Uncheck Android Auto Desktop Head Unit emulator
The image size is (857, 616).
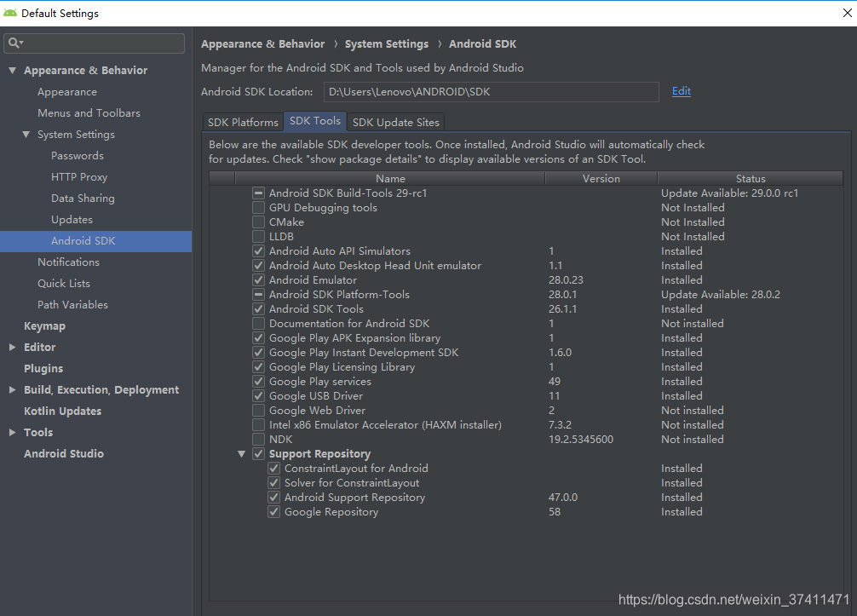(x=258, y=266)
